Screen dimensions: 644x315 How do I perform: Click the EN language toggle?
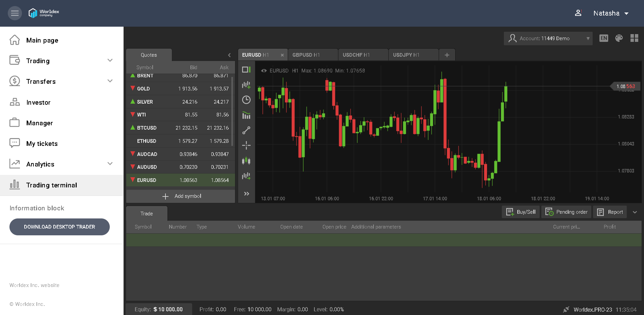(x=604, y=38)
